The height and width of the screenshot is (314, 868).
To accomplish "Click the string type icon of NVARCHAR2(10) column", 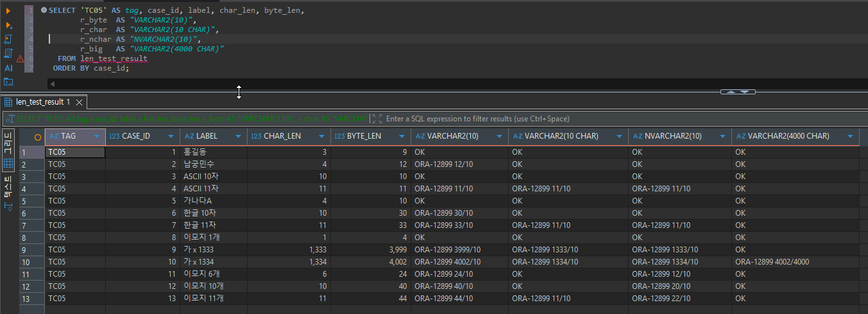I will click(638, 136).
